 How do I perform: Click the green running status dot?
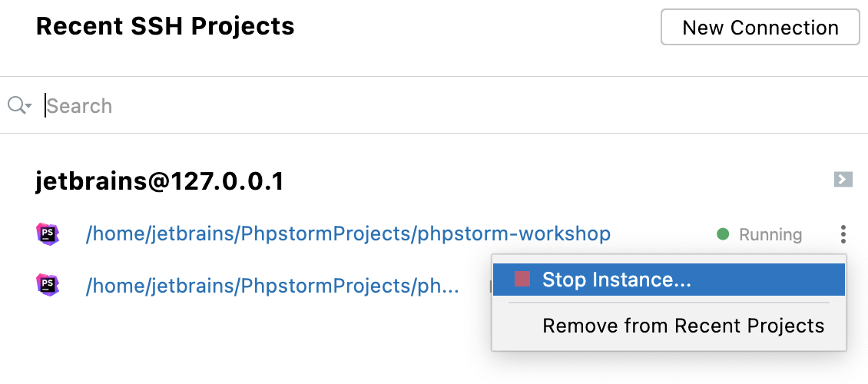(x=722, y=234)
